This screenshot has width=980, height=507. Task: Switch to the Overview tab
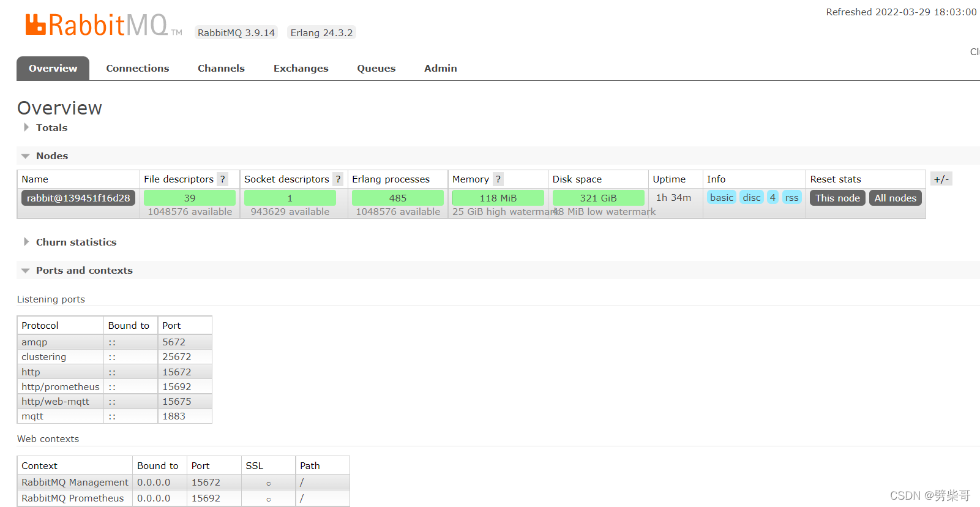coord(53,68)
